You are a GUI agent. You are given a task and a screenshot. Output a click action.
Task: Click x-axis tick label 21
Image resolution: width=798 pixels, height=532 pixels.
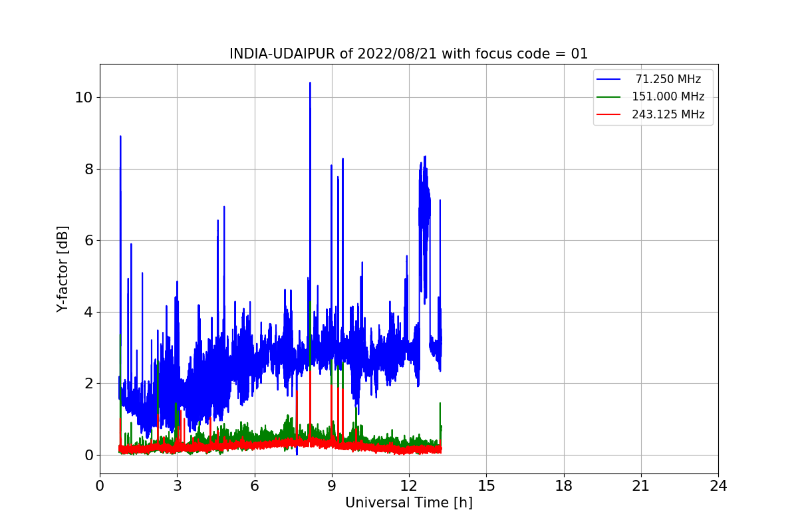[x=640, y=486]
